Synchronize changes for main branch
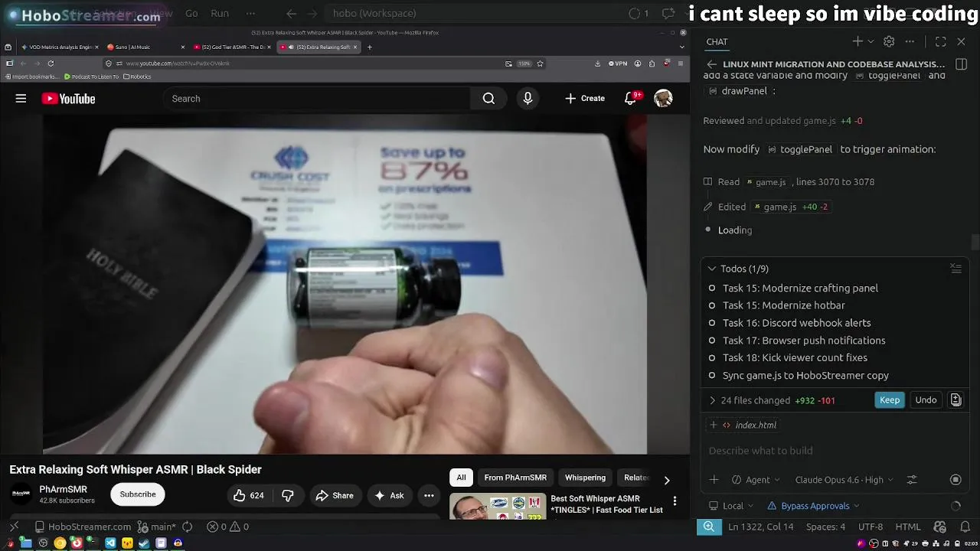980x551 pixels. [x=188, y=527]
